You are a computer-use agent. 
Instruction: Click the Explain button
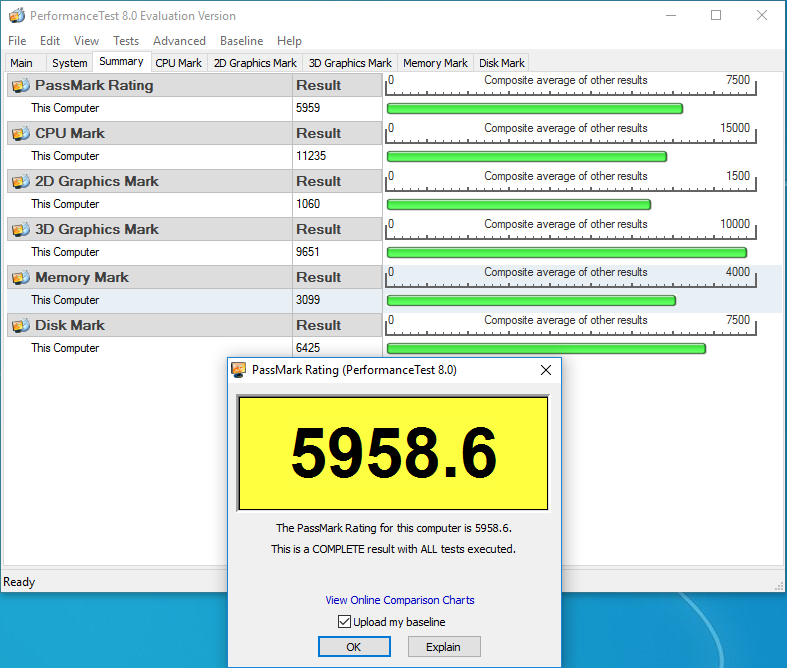[444, 646]
